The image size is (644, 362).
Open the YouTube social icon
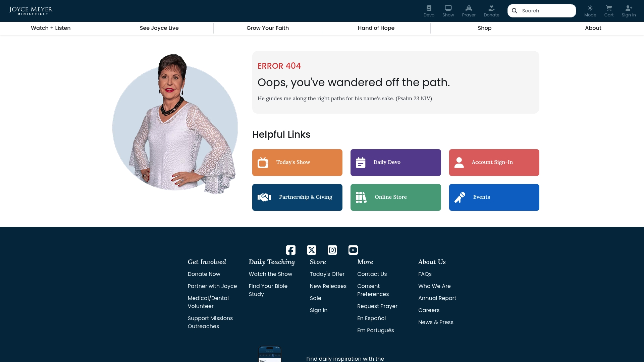point(353,250)
